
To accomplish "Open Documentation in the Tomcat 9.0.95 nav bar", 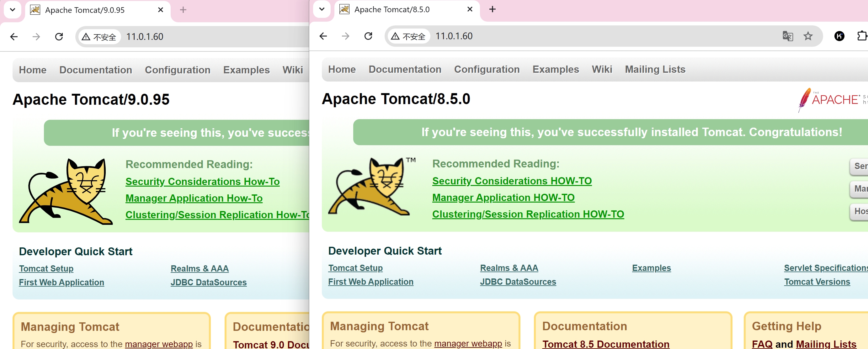I will (x=96, y=70).
